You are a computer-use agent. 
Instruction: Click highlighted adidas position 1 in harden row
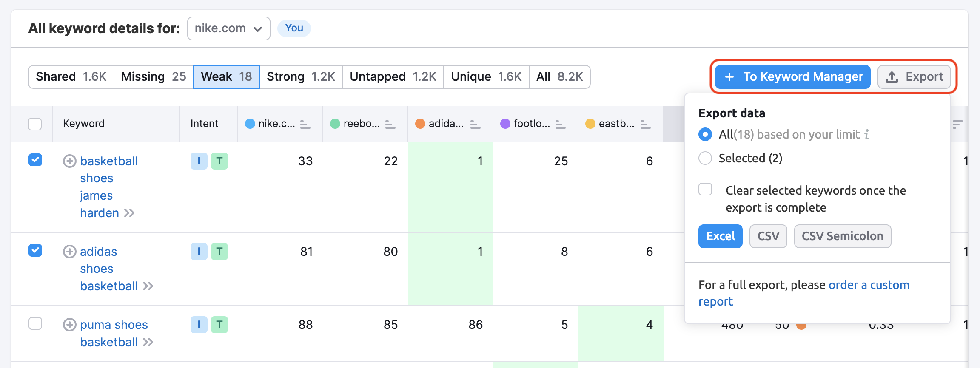pos(451,187)
